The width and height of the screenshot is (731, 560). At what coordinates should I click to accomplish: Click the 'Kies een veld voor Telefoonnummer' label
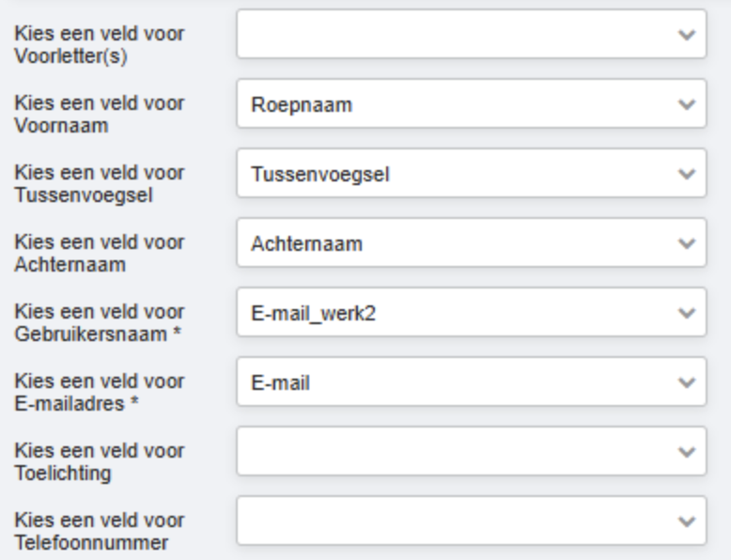tap(99, 529)
